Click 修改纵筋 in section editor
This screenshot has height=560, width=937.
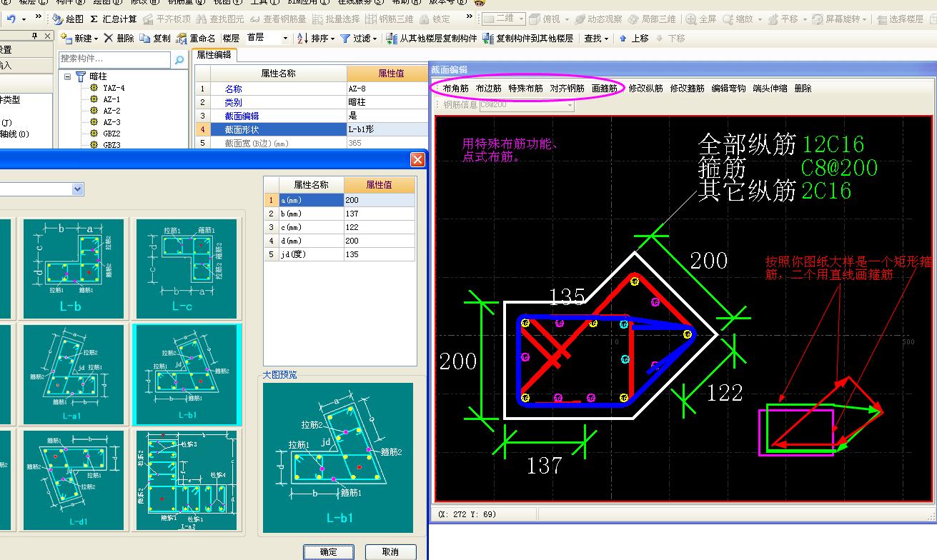tap(645, 89)
